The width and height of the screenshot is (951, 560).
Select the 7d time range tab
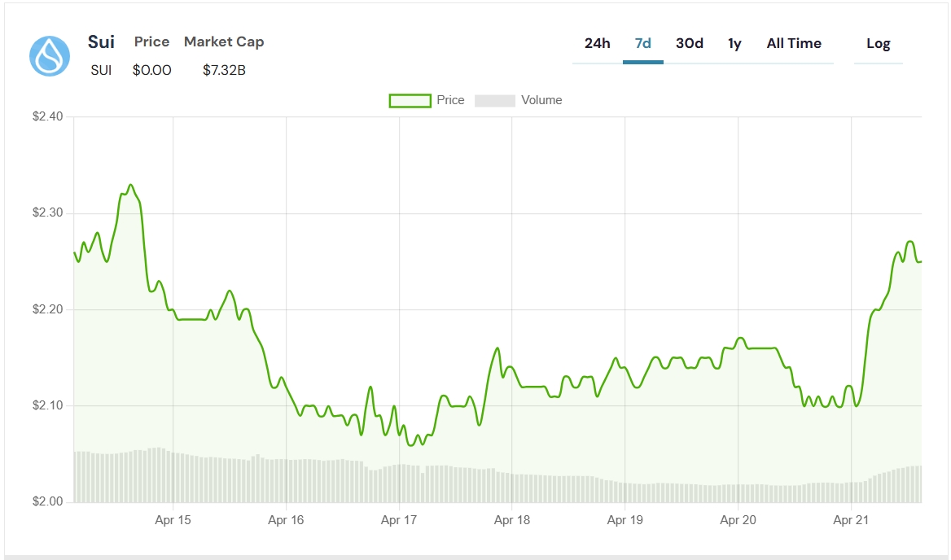click(x=643, y=44)
